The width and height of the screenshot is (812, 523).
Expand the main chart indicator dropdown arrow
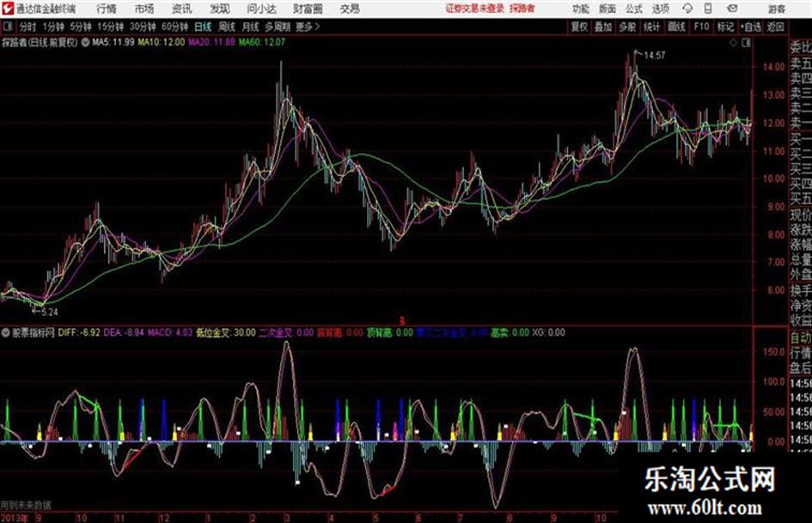click(x=85, y=42)
